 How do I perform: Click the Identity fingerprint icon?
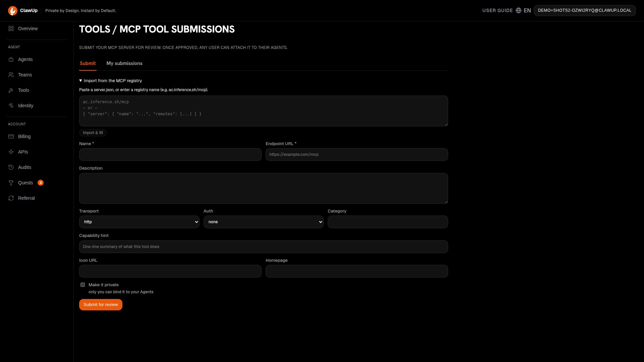tap(11, 106)
